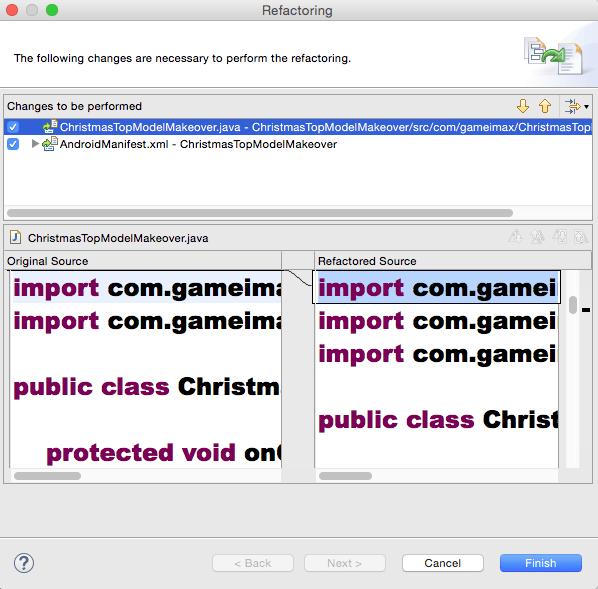Click the Java file icon beside ChristmasTopModelMakeover.java
This screenshot has width=598, height=589.
coord(15,237)
